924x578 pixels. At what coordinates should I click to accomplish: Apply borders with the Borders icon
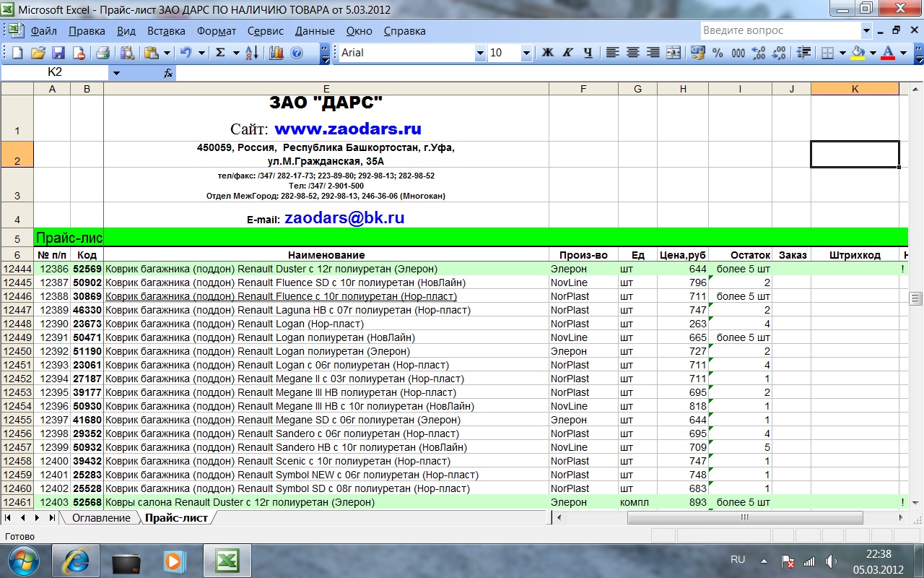pyautogui.click(x=828, y=53)
